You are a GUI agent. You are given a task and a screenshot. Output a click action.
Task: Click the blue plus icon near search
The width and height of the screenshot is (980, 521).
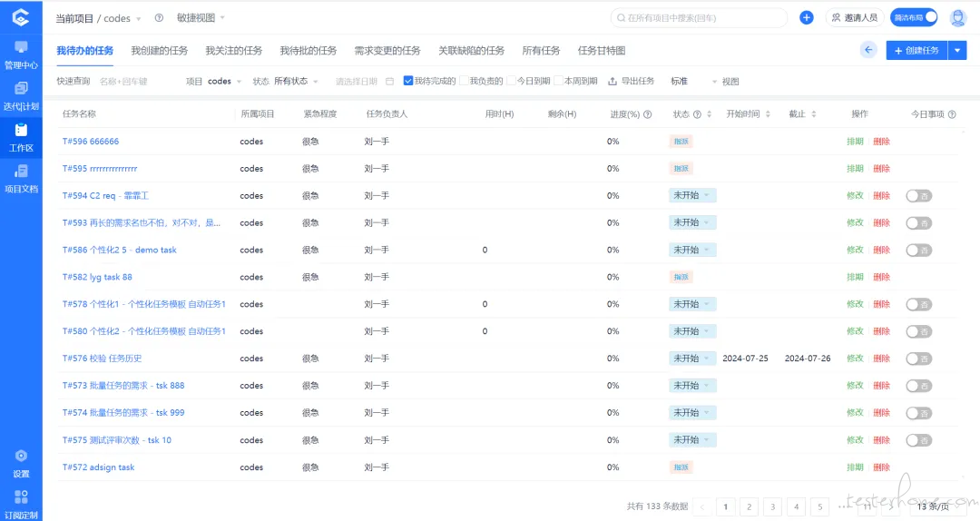[807, 17]
